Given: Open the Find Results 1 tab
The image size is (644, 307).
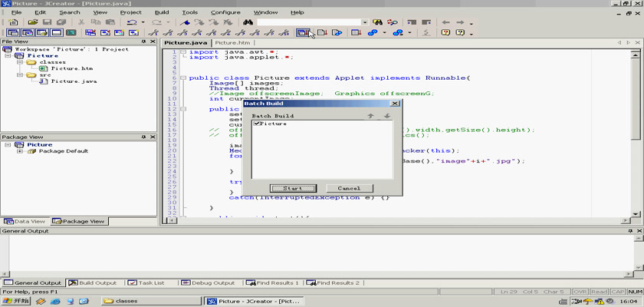Looking at the screenshot, I should coord(273,282).
